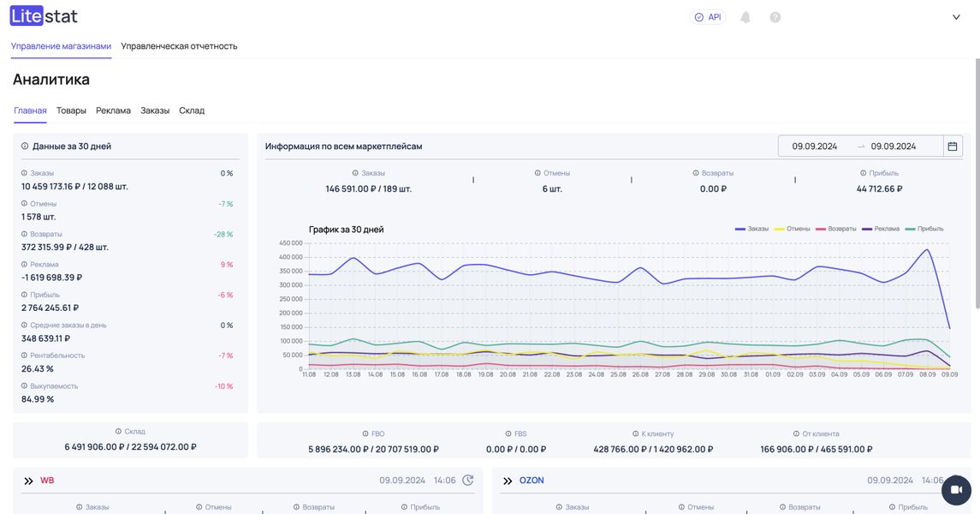980x514 pixels.
Task: Open the calendar date picker icon
Action: point(953,146)
